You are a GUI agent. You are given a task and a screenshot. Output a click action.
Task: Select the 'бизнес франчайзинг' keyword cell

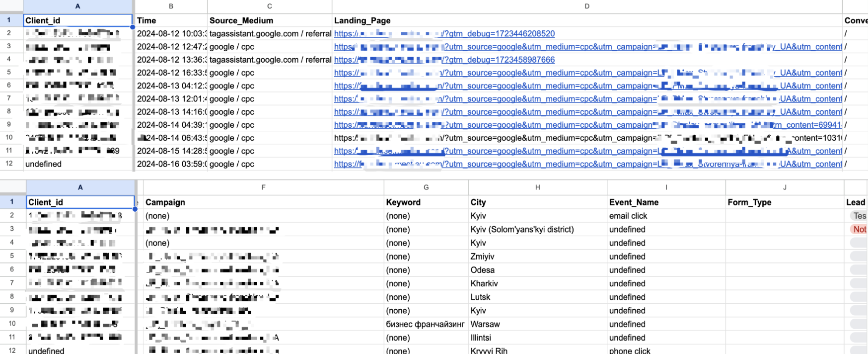coord(426,324)
